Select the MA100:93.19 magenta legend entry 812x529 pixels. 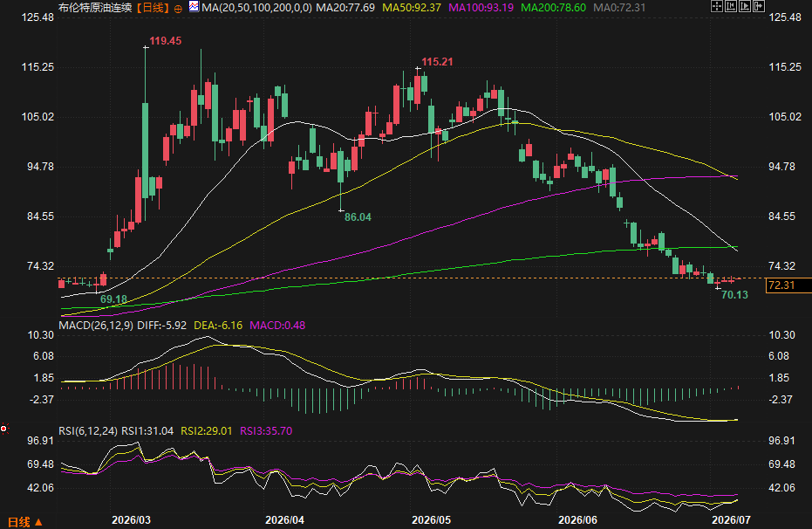pyautogui.click(x=481, y=8)
